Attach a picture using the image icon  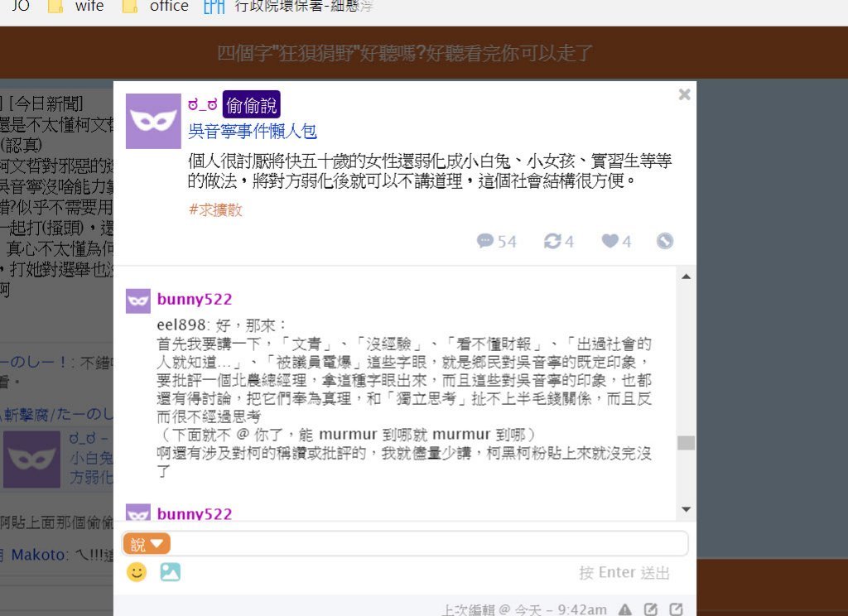[171, 571]
